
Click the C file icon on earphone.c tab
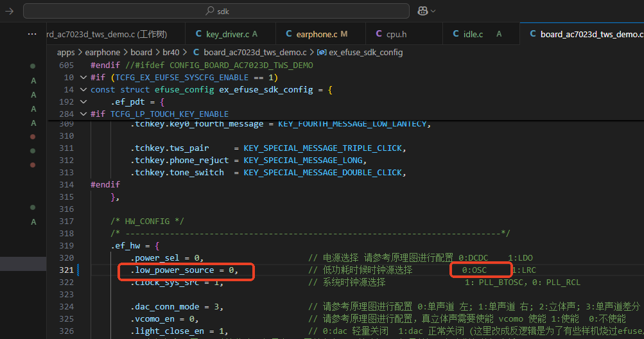[x=289, y=34]
